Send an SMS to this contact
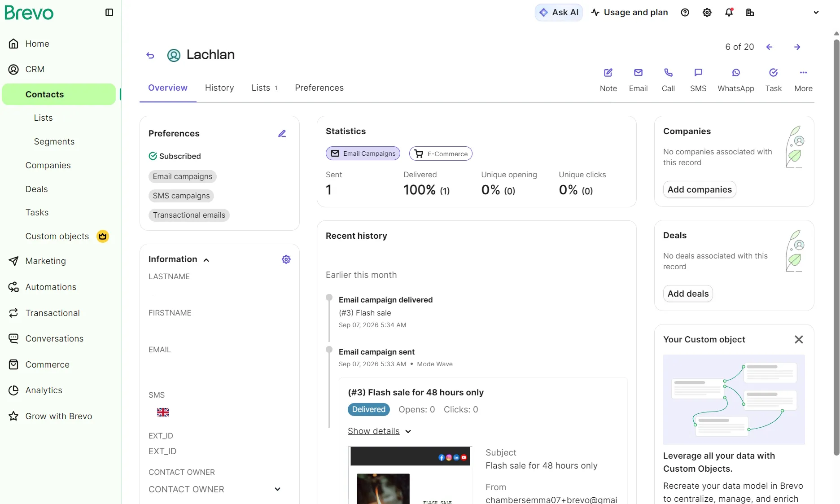The image size is (840, 504). (698, 80)
